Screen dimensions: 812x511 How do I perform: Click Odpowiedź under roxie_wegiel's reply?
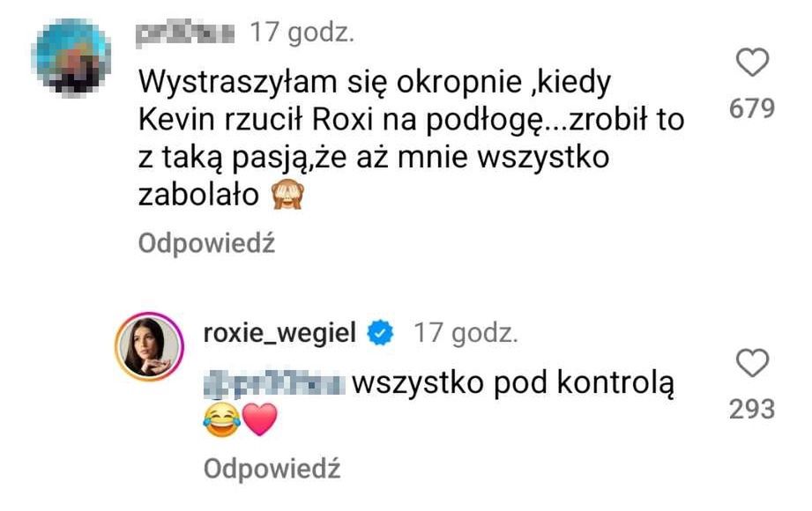pyautogui.click(x=272, y=469)
